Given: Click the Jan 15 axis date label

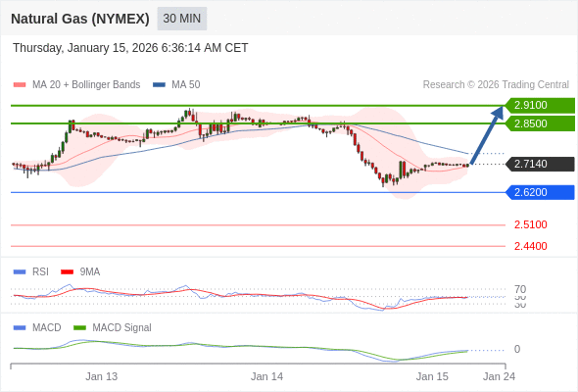Looking at the screenshot, I should pos(432,376).
